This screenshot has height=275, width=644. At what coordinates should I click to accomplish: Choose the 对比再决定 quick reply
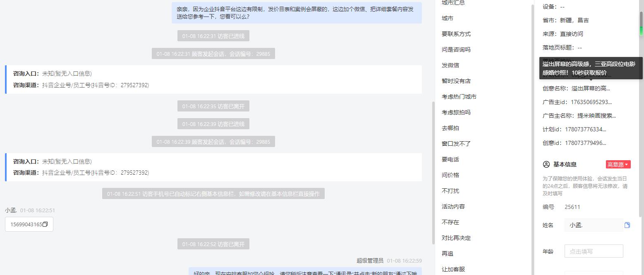(x=456, y=238)
